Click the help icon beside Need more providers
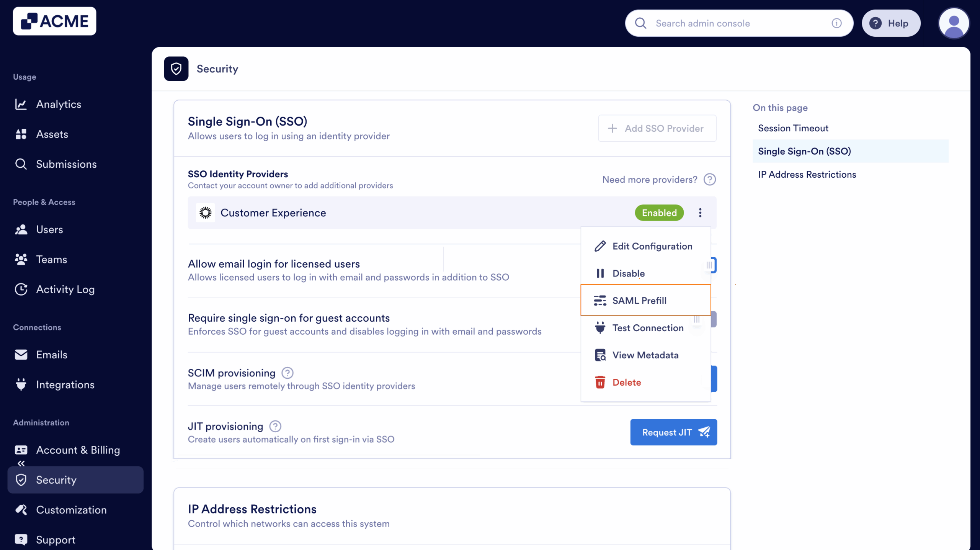980x551 pixels. tap(709, 179)
